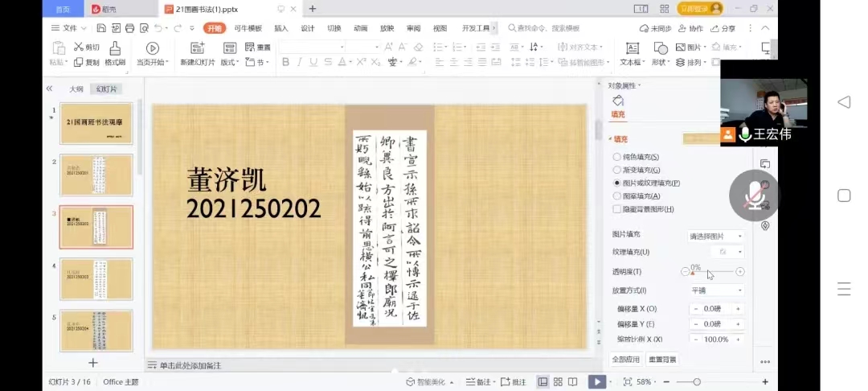Toggle Italic formatting
This screenshot has height=391, width=868.
(300, 62)
